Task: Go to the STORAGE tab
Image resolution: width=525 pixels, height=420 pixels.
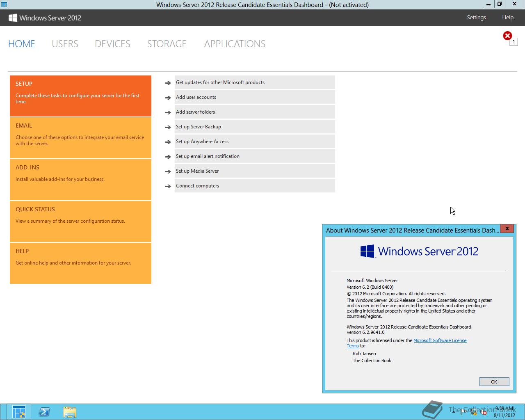Action: (167, 44)
